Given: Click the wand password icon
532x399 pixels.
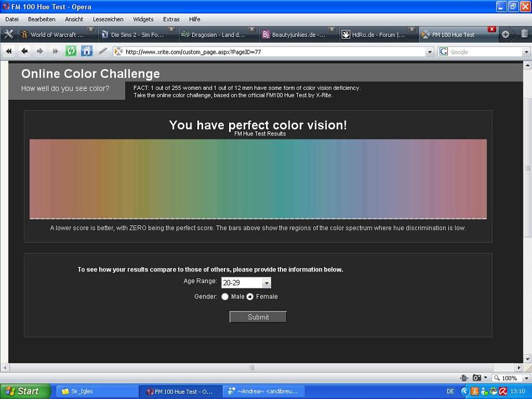Looking at the screenshot, I should click(102, 51).
